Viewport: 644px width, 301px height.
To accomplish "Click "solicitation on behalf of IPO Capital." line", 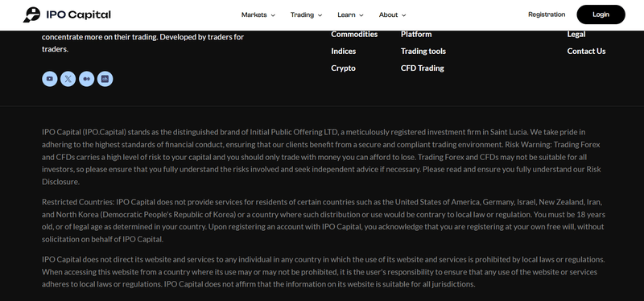I will [103, 239].
